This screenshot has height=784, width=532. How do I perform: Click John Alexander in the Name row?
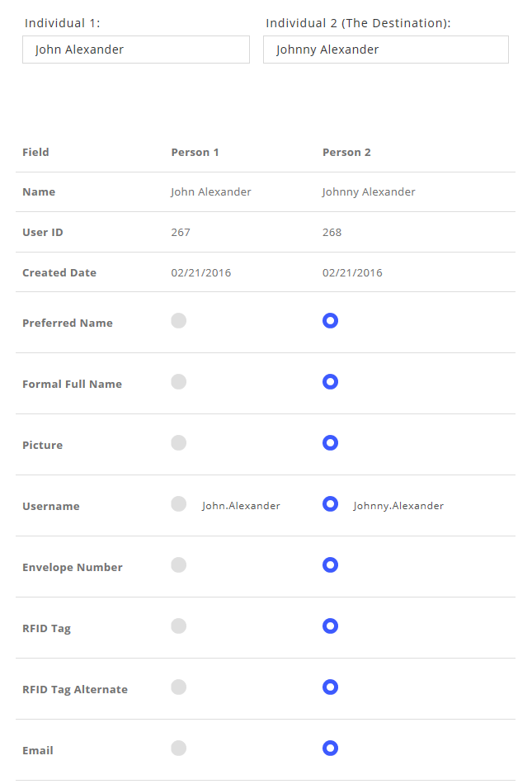click(211, 192)
